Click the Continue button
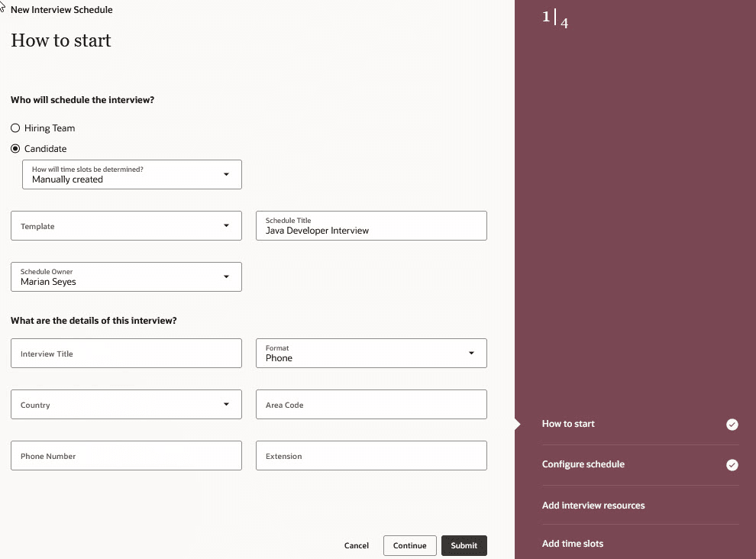This screenshot has height=559, width=756. pos(410,545)
